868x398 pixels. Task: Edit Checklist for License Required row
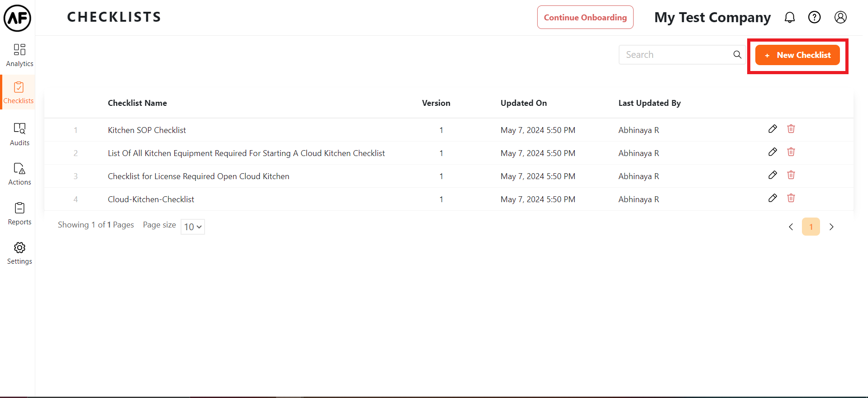773,175
